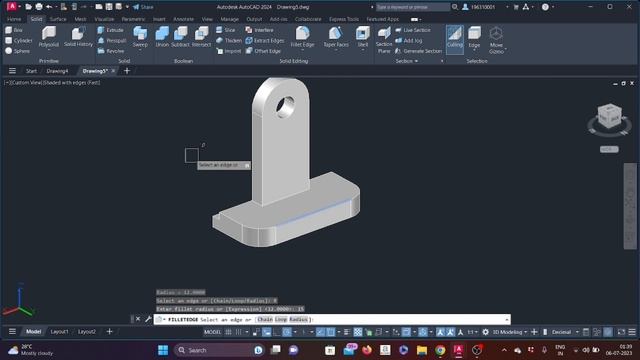This screenshot has height=360, width=640.
Task: Open the Annotate ribbon tab
Action: pos(184,19)
